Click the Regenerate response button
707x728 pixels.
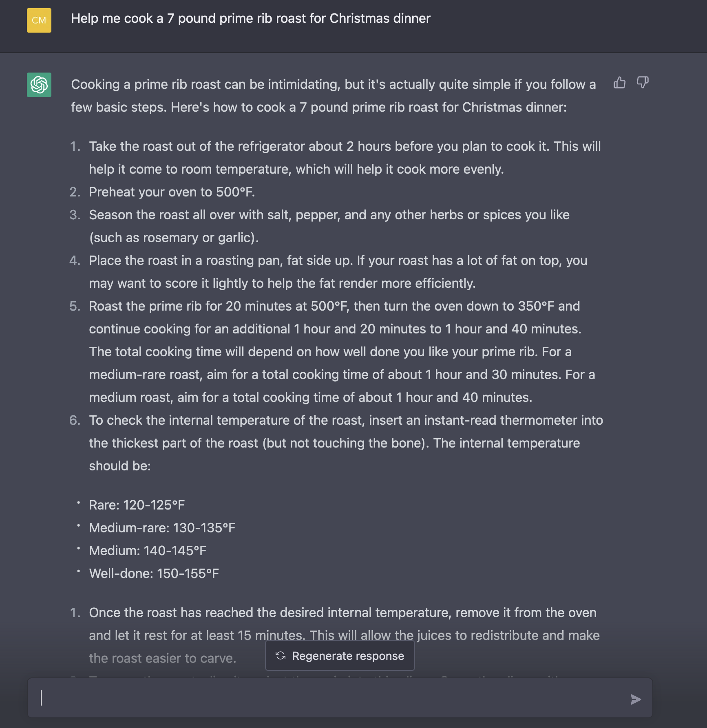pos(340,656)
